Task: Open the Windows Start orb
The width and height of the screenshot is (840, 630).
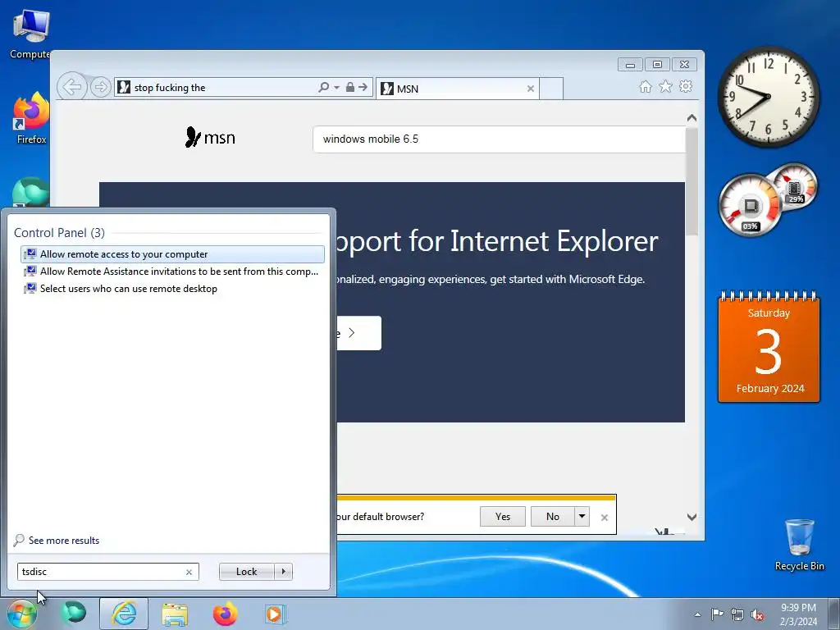Action: (x=22, y=614)
